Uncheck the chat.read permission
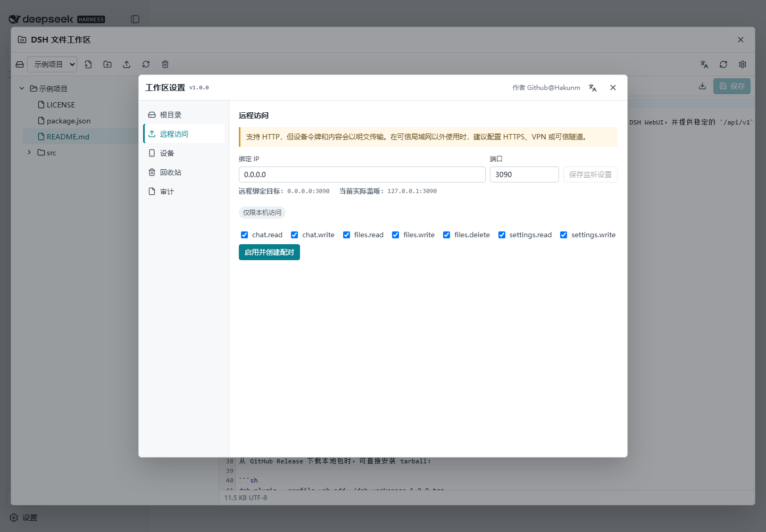This screenshot has height=532, width=766. click(x=244, y=235)
